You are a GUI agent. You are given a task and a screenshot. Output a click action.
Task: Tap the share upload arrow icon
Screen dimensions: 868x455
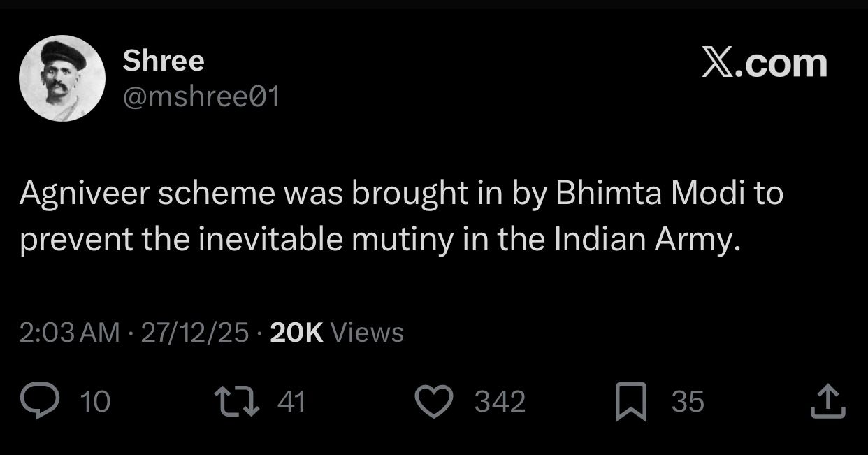[x=827, y=402]
